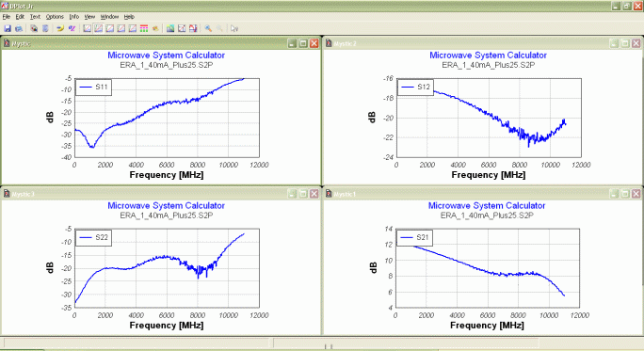Click the DPlot Jr application icon in title bar
This screenshot has width=644, height=351.
click(5, 6)
